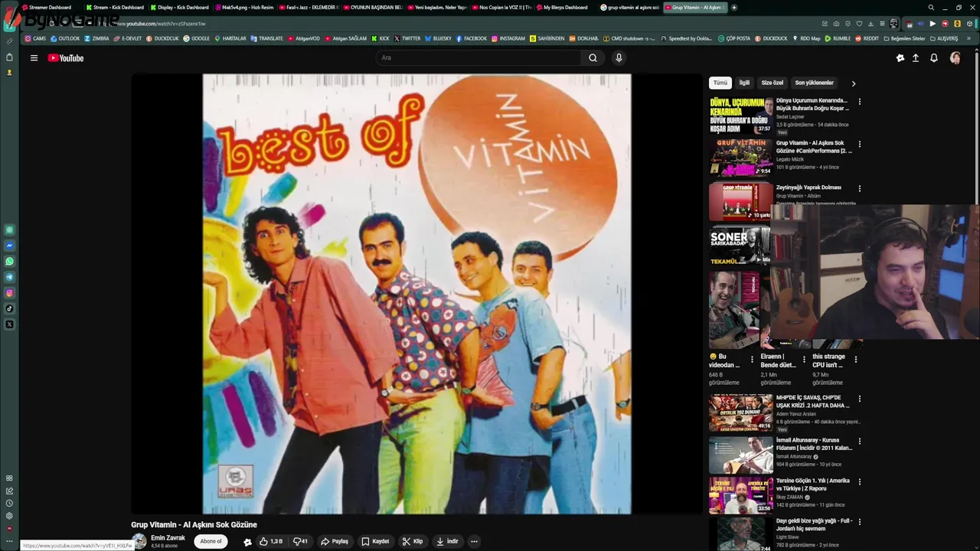This screenshot has height=551, width=980.
Task: Switch to the Streamer Dashboard tab
Action: pyautogui.click(x=50, y=8)
